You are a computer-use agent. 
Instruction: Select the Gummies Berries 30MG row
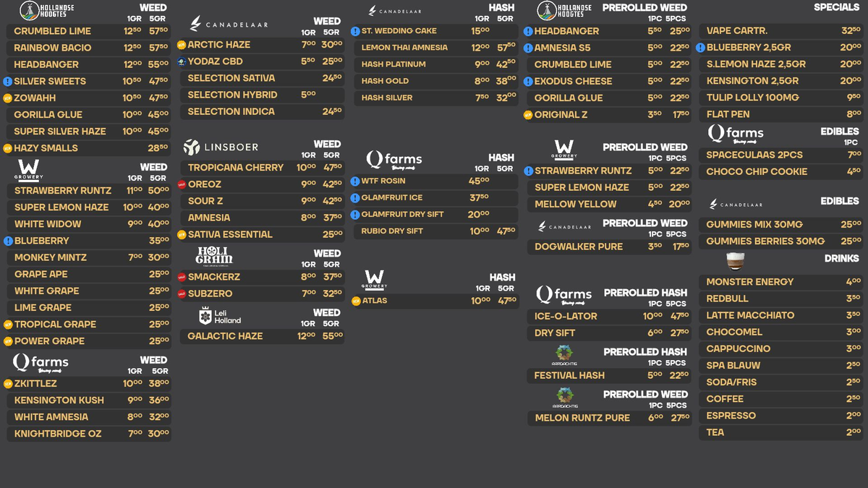coord(782,241)
